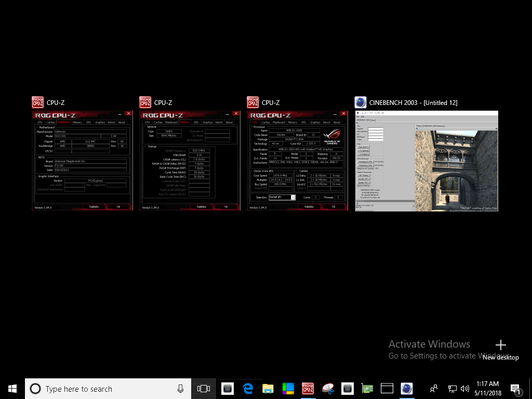This screenshot has height=399, width=532.
Task: Switch to ROG CPU-Z via taskbar icon
Action: click(308, 389)
